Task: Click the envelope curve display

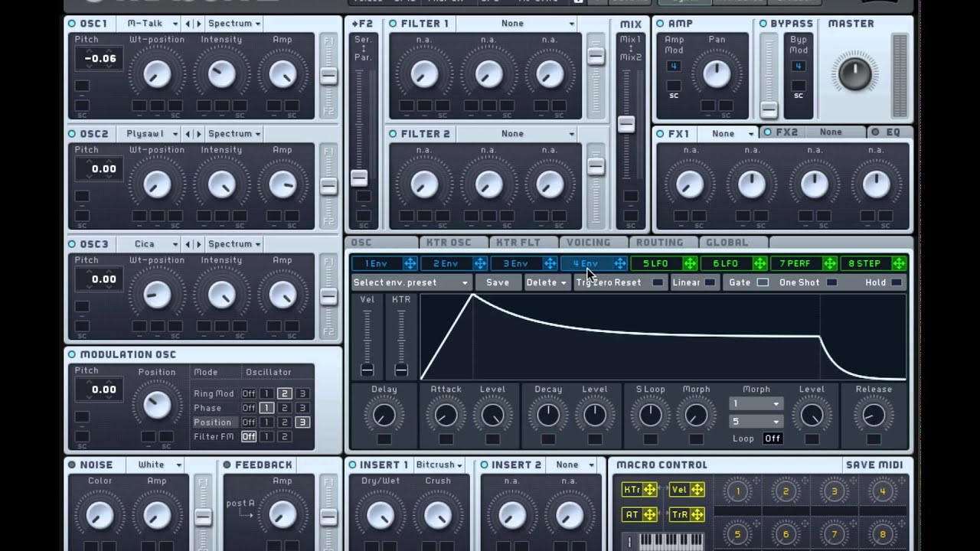Action: coord(663,337)
